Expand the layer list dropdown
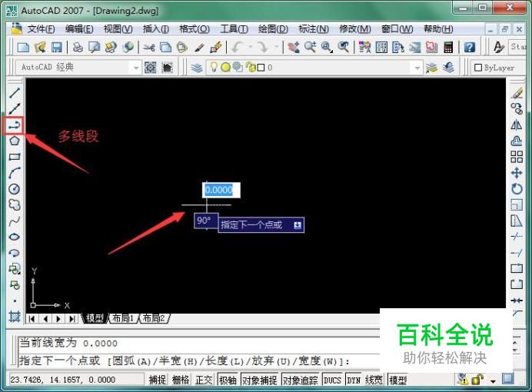Image resolution: width=532 pixels, height=392 pixels. (417, 68)
